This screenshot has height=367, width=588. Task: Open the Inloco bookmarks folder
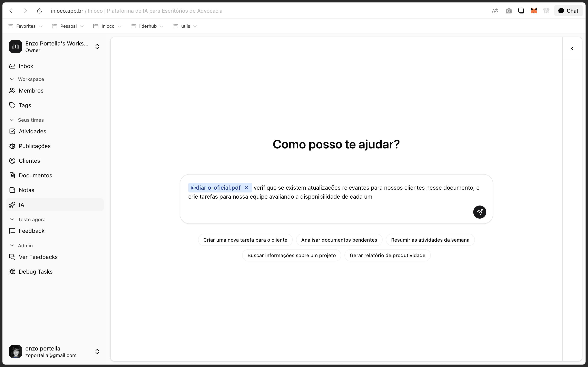(x=107, y=26)
